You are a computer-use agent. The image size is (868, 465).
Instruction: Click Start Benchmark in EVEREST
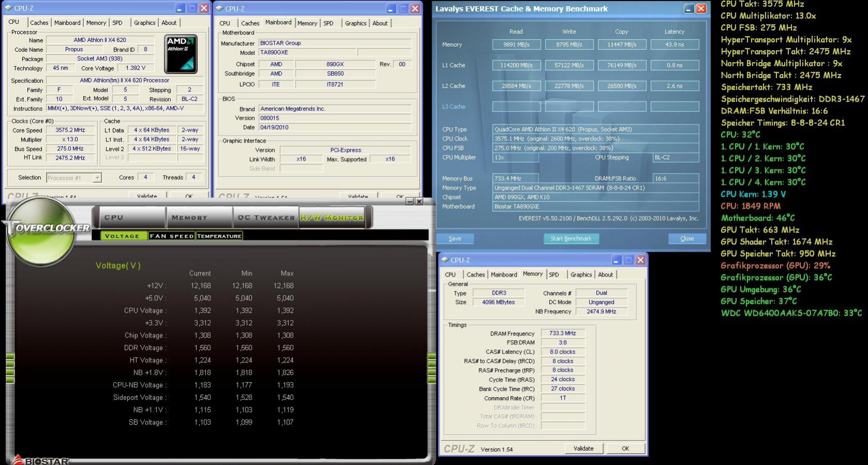pos(570,239)
